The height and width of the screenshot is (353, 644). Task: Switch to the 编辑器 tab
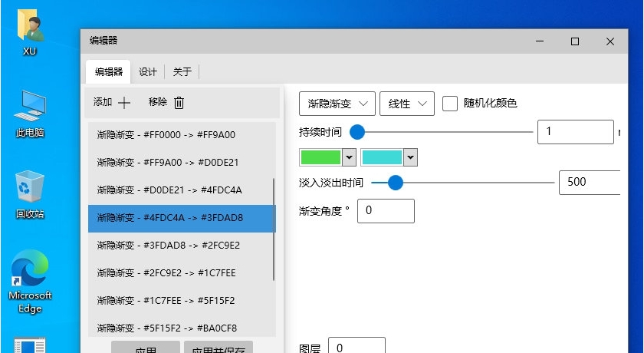[108, 72]
